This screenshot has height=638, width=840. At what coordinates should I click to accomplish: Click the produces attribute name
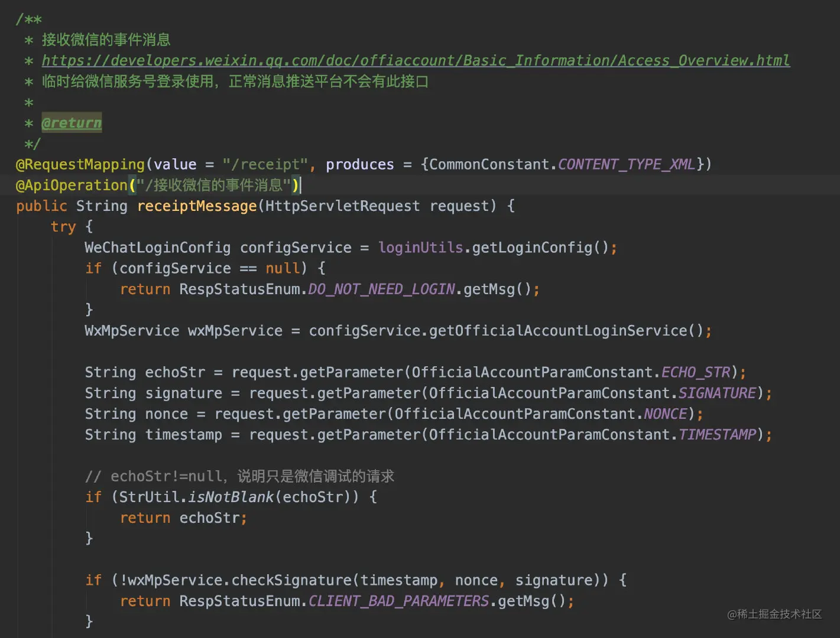coord(360,164)
